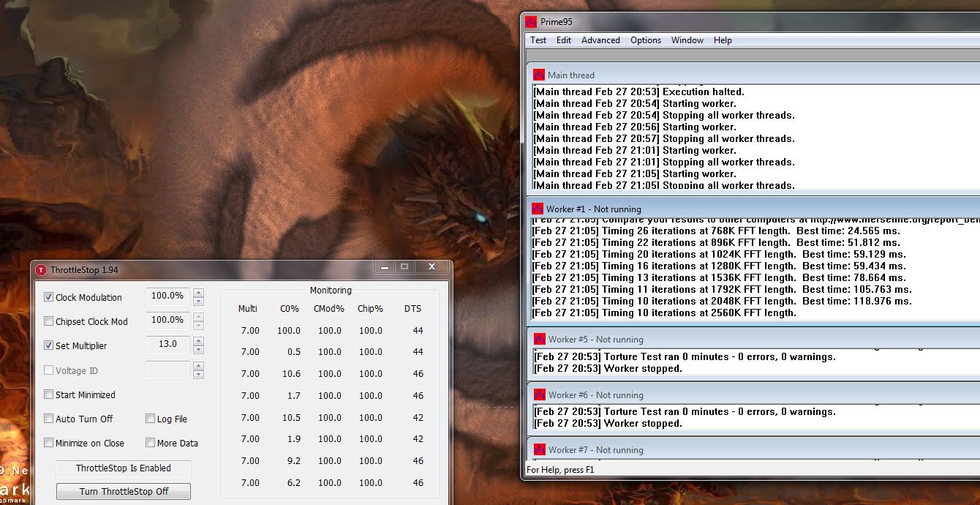Image resolution: width=980 pixels, height=505 pixels.
Task: Select the Main thread window title bar
Action: click(x=753, y=75)
